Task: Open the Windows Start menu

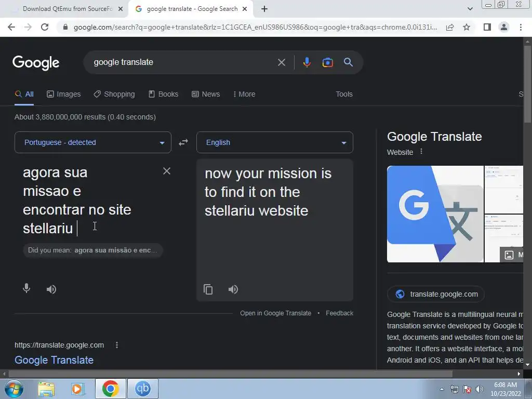Action: (14, 389)
